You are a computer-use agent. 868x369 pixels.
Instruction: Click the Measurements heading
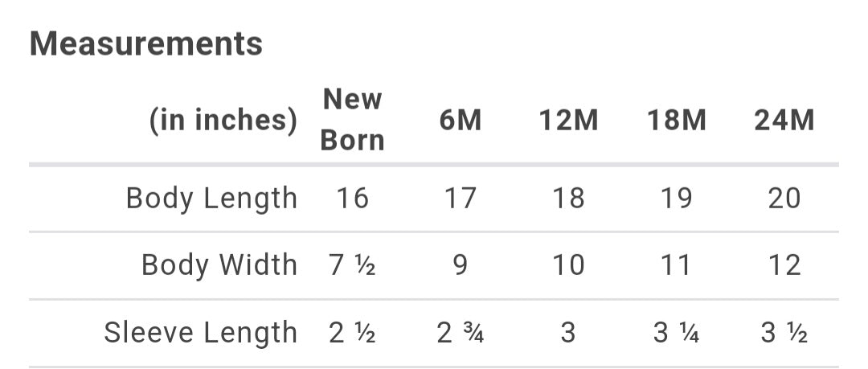146,43
